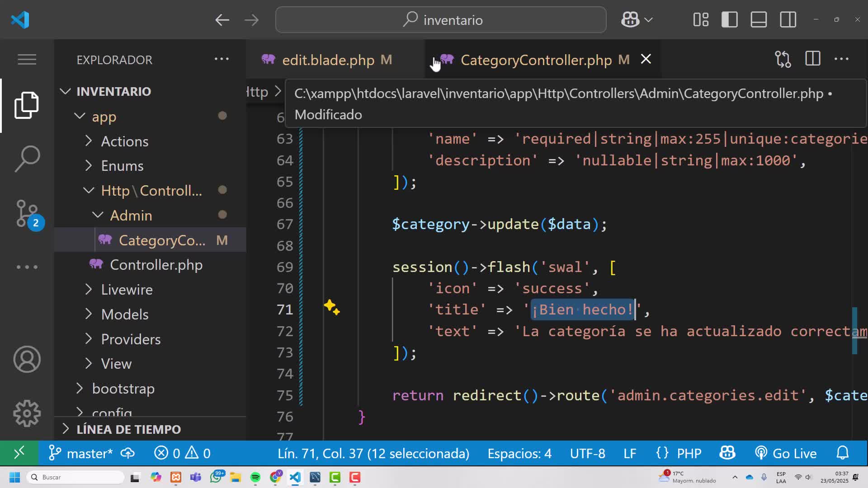Go back with the left arrow

point(222,20)
